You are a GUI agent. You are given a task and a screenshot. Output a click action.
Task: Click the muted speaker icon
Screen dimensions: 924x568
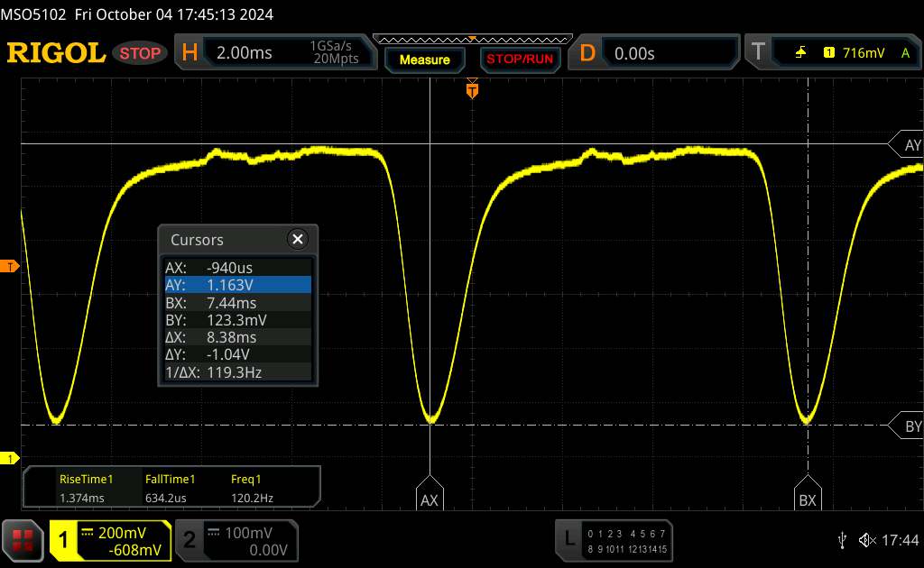tap(867, 540)
